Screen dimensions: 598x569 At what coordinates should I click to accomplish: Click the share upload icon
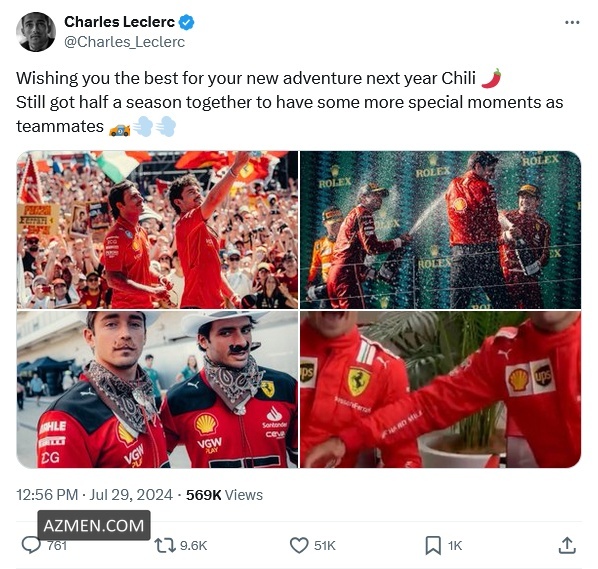[x=567, y=545]
